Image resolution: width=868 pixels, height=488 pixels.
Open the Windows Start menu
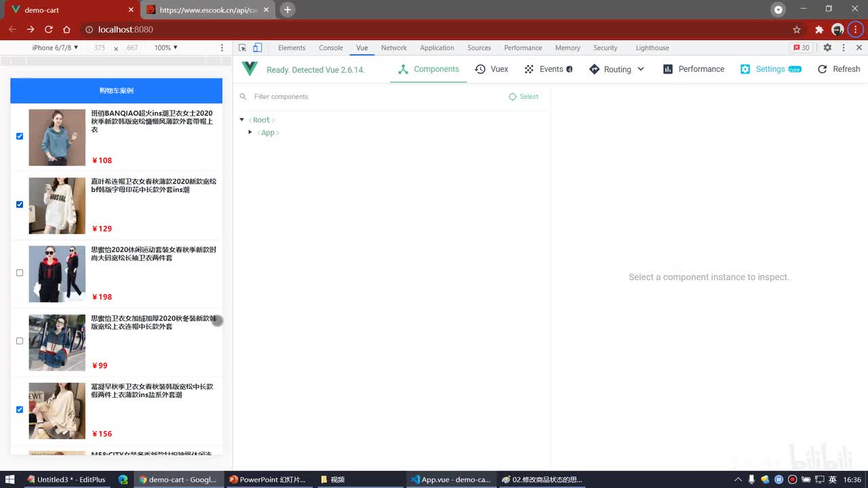click(10, 479)
